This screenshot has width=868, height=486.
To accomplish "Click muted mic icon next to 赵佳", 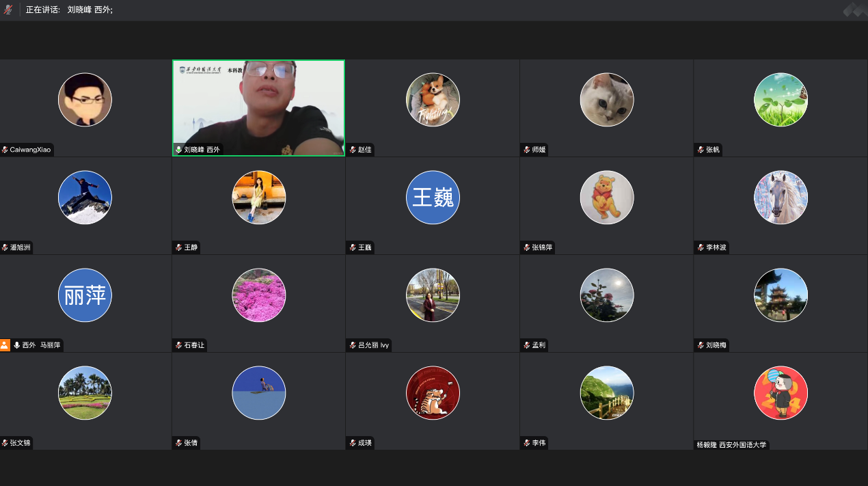I will tap(353, 150).
